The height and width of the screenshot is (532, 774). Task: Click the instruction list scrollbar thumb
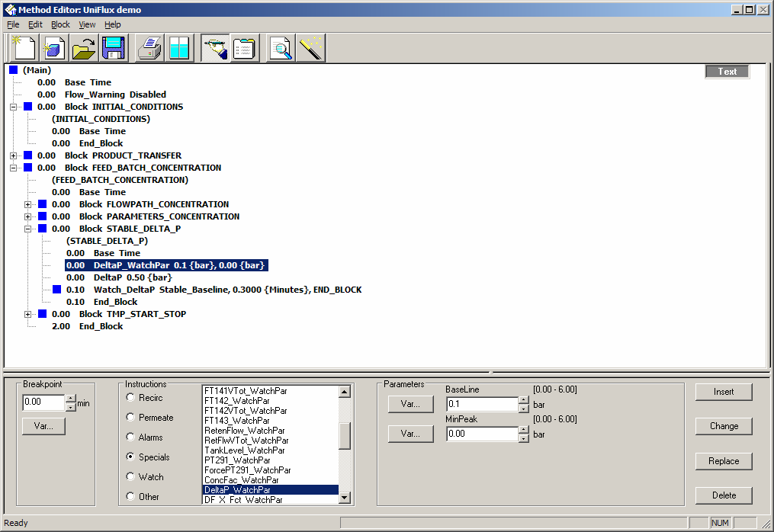coord(345,435)
